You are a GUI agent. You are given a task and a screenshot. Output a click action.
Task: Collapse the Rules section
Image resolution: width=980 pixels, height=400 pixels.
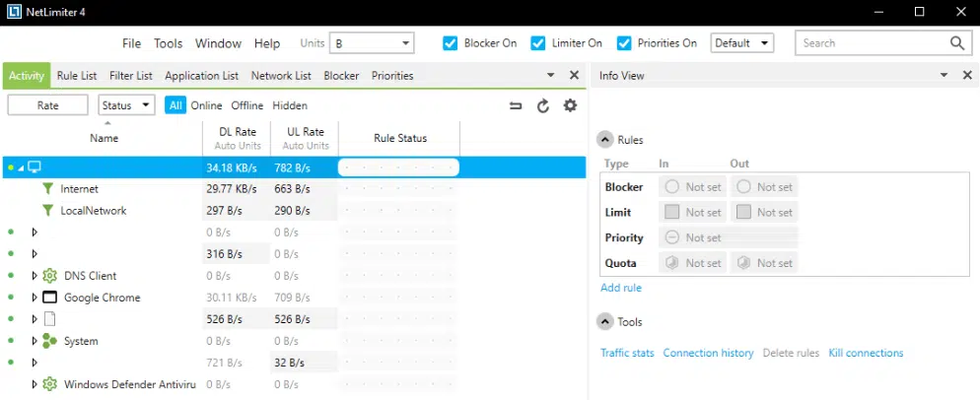[604, 139]
